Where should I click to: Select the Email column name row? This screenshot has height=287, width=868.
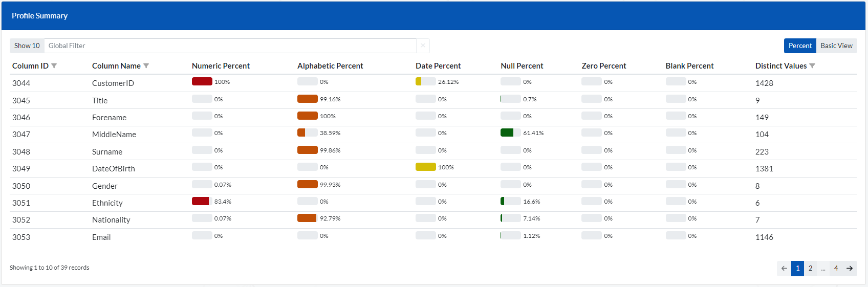tap(101, 237)
